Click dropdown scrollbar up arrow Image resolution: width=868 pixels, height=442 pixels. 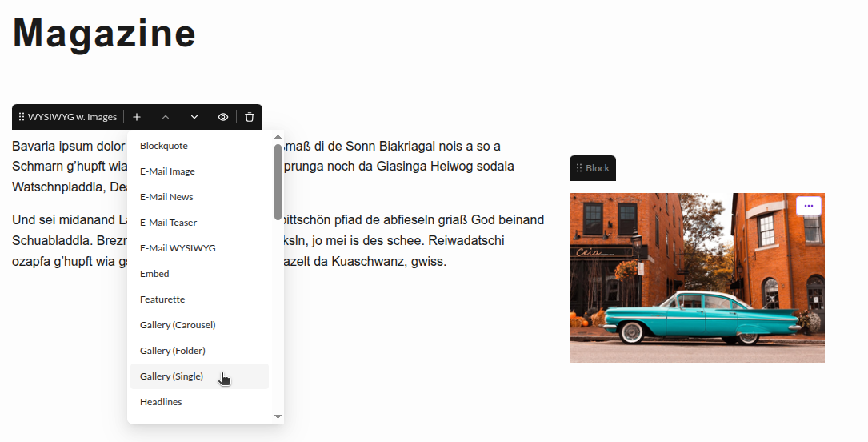pos(278,137)
